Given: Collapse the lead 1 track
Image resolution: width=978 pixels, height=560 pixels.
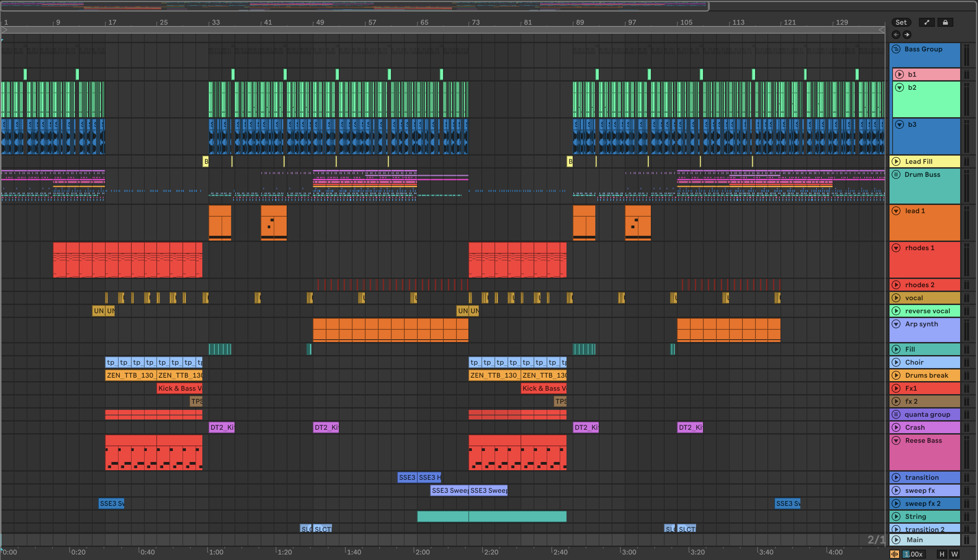Looking at the screenshot, I should click(896, 211).
